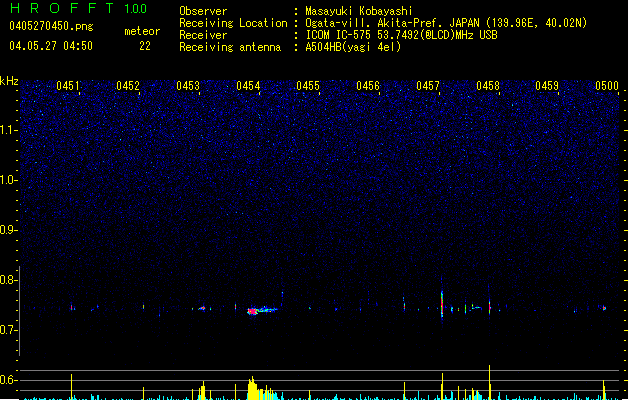The image size is (629, 400).
Task: Click the 0452 time marker
Action: click(128, 85)
